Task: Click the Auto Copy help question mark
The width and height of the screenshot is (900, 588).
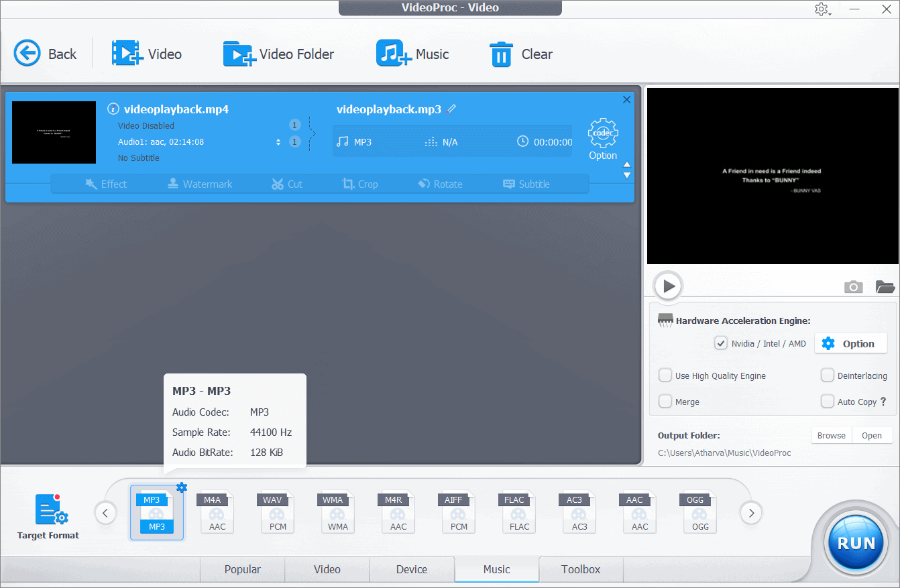Action: point(883,402)
